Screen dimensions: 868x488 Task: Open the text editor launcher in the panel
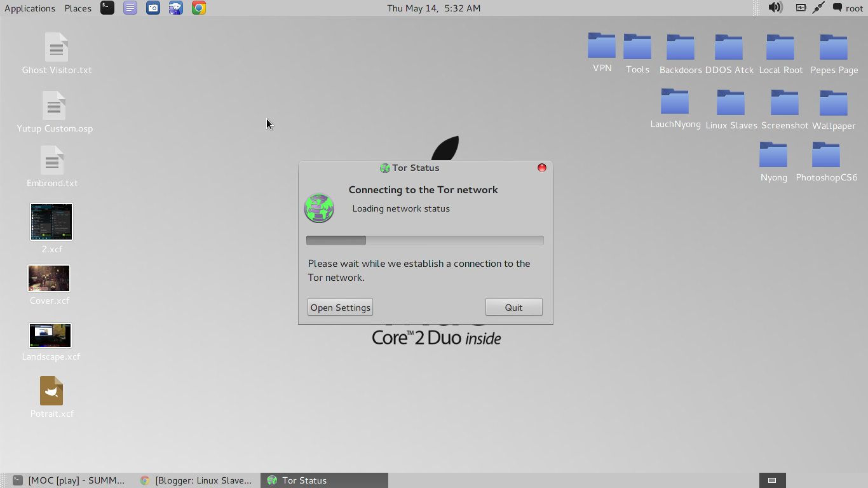click(130, 8)
